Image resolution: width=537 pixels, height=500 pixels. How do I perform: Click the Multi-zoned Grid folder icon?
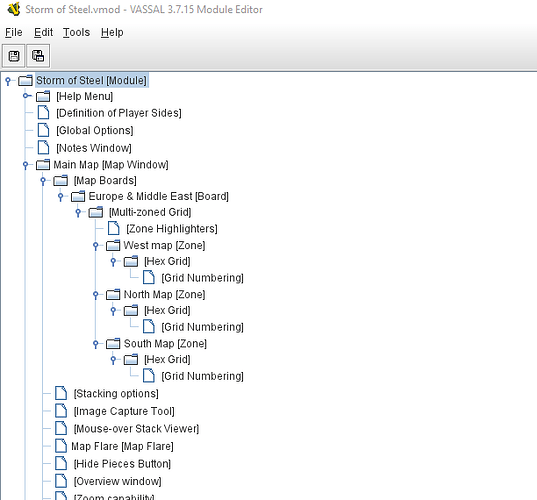(96, 212)
